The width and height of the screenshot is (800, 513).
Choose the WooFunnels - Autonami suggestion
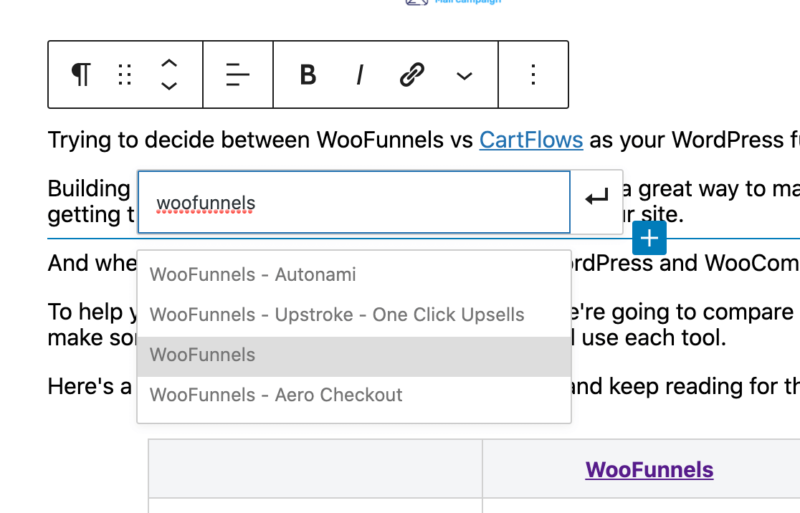[x=354, y=275]
